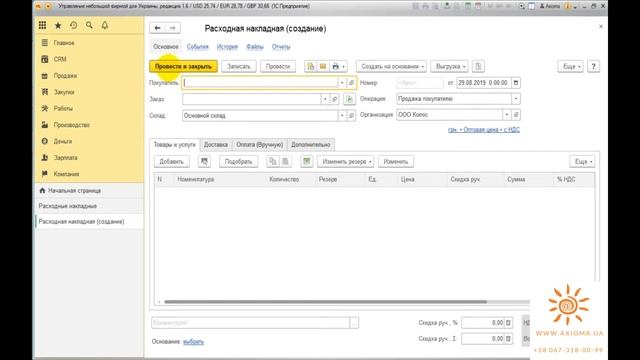Switch to the Доставка tab
640x360 pixels.
click(216, 144)
